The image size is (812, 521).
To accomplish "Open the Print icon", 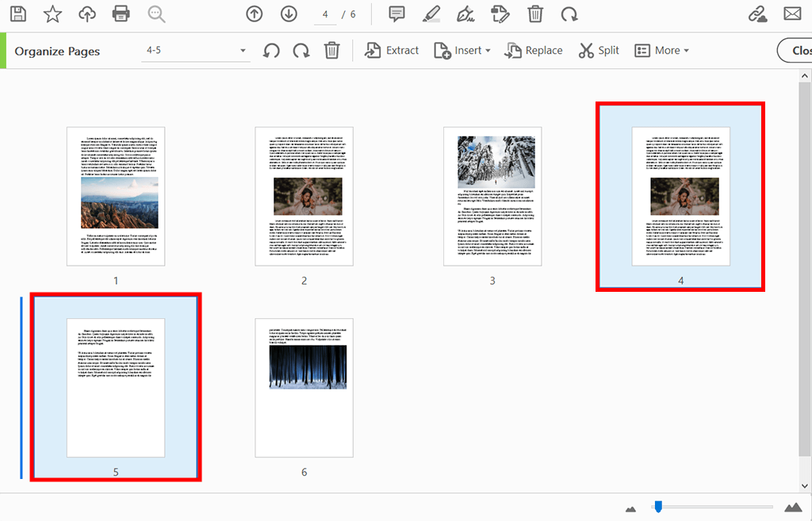I will 121,14.
